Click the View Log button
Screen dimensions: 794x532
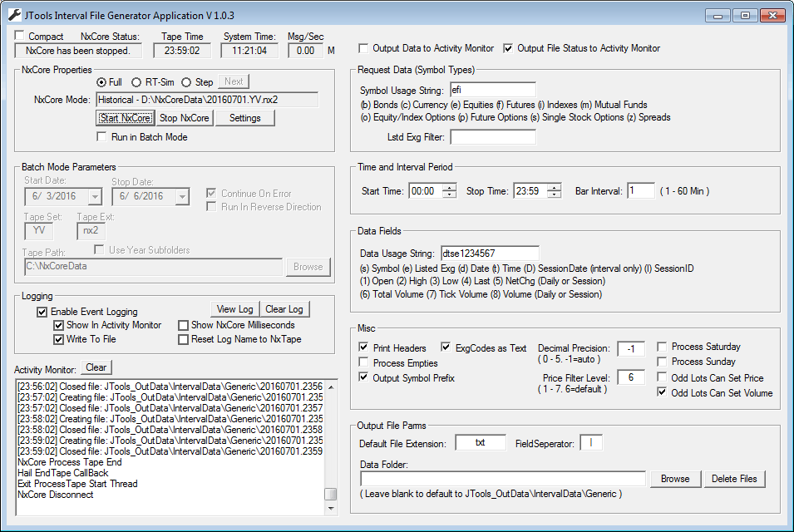(235, 309)
